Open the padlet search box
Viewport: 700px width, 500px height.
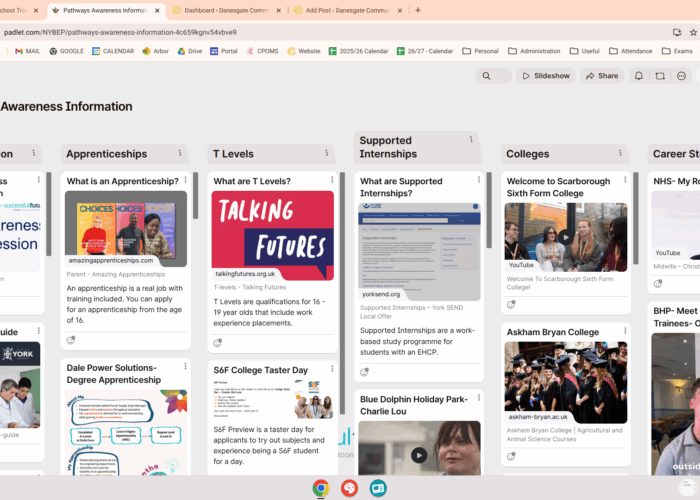(x=493, y=76)
